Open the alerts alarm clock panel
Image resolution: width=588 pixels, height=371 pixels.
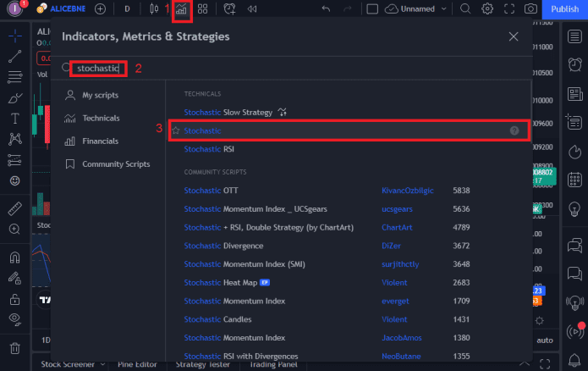(574, 64)
